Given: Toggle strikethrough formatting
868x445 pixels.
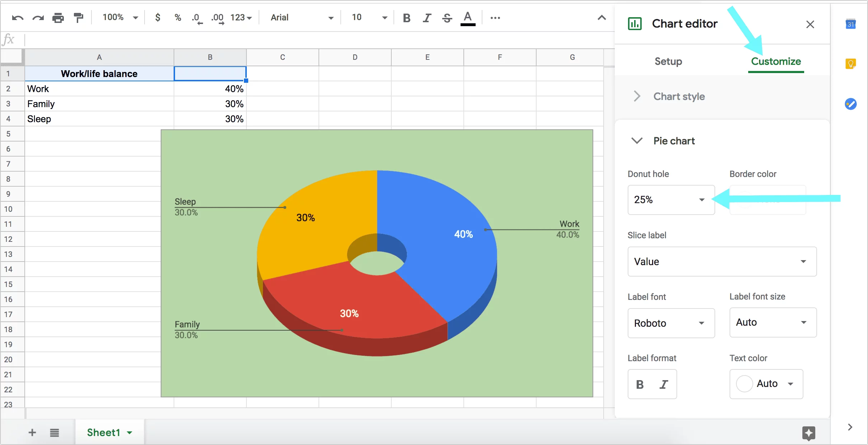Looking at the screenshot, I should point(447,18).
